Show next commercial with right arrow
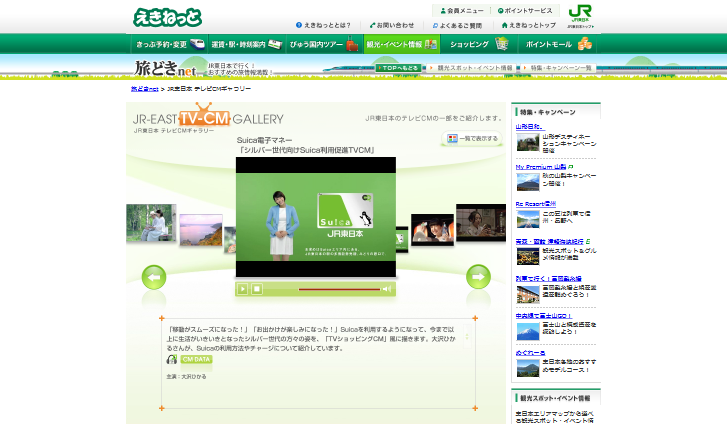 478,277
